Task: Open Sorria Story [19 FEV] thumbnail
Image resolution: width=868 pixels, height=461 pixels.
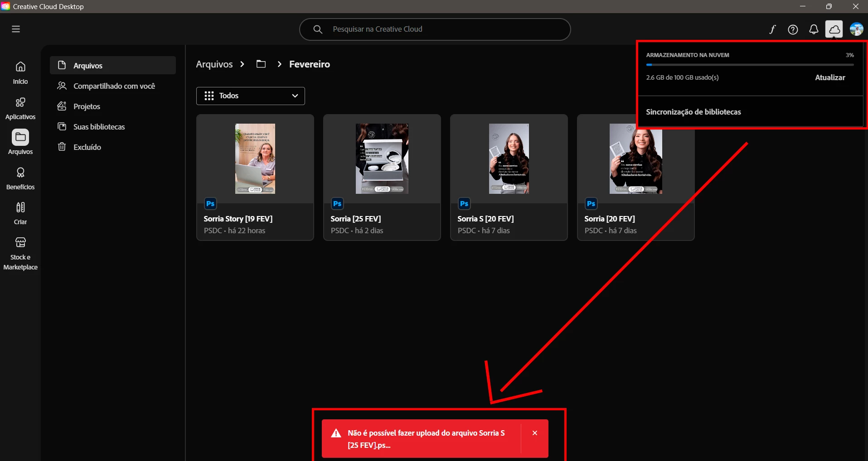Action: (255, 158)
